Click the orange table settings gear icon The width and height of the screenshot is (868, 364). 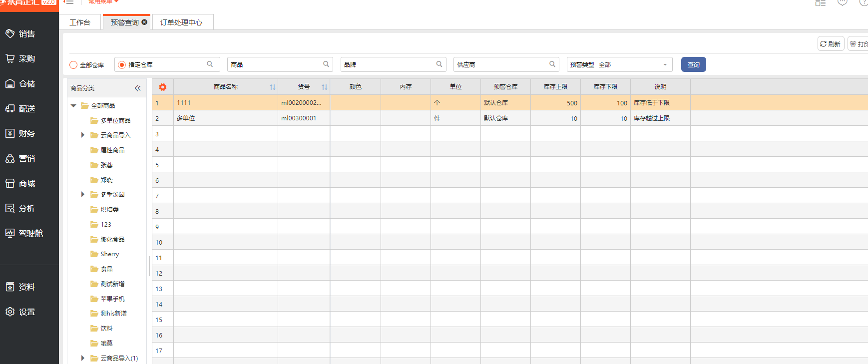click(x=163, y=87)
